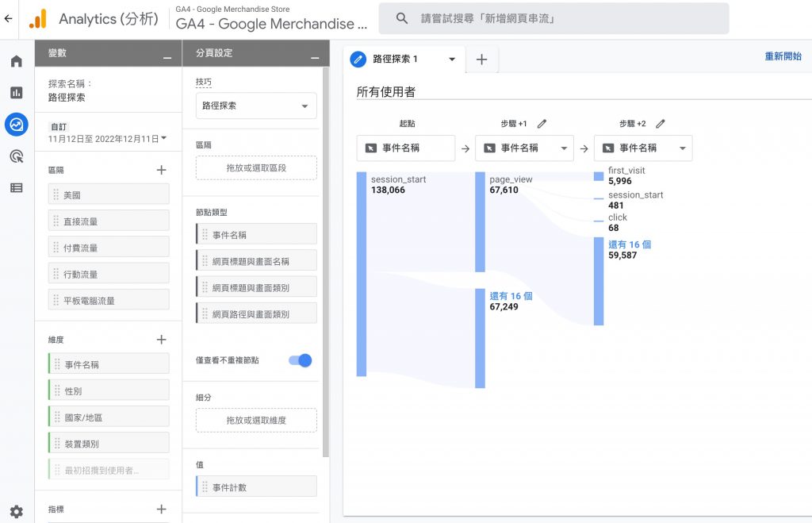Edit 步驟 +2 with pencil icon

pos(661,124)
